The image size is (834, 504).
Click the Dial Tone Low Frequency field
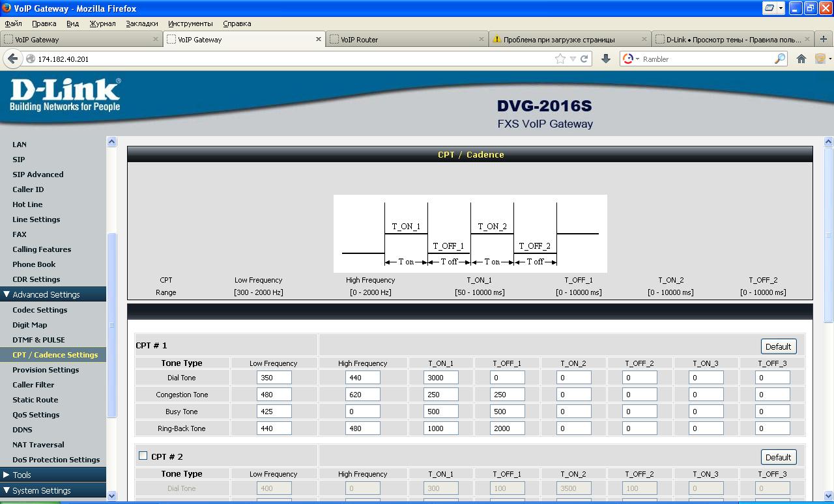tap(274, 378)
